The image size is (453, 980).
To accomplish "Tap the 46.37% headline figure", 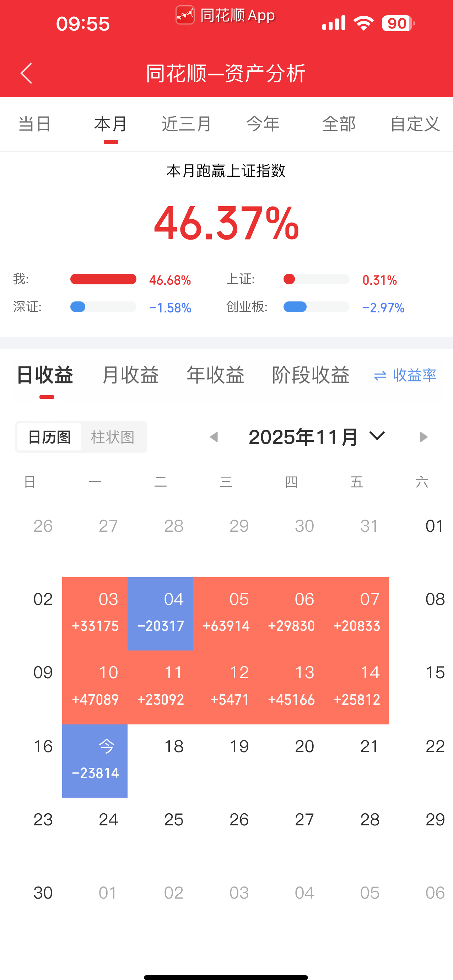I will (x=226, y=223).
